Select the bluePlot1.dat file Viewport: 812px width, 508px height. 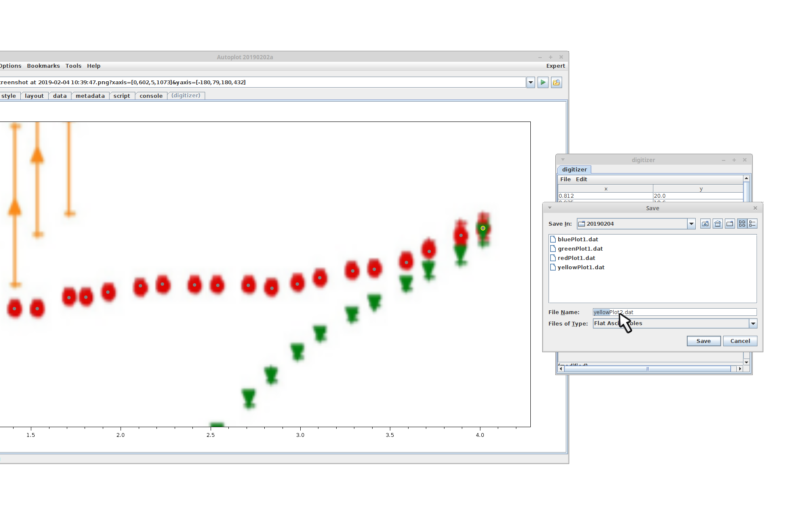pyautogui.click(x=577, y=240)
